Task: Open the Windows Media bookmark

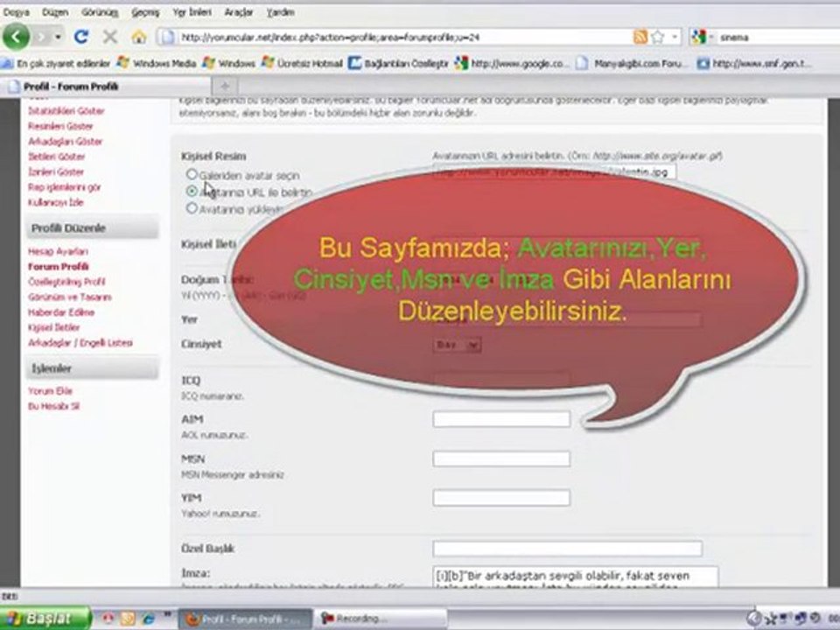Action: (x=157, y=63)
